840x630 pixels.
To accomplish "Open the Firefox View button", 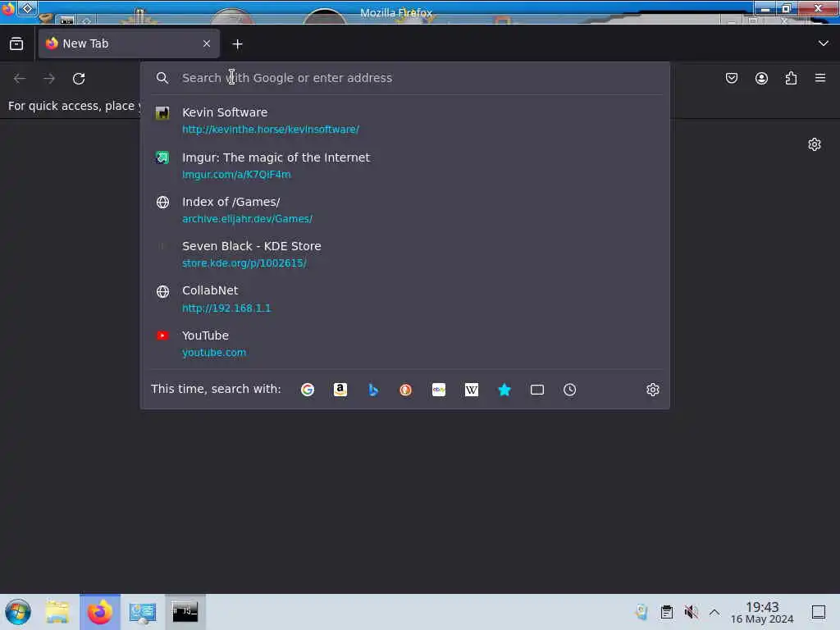I will (16, 44).
